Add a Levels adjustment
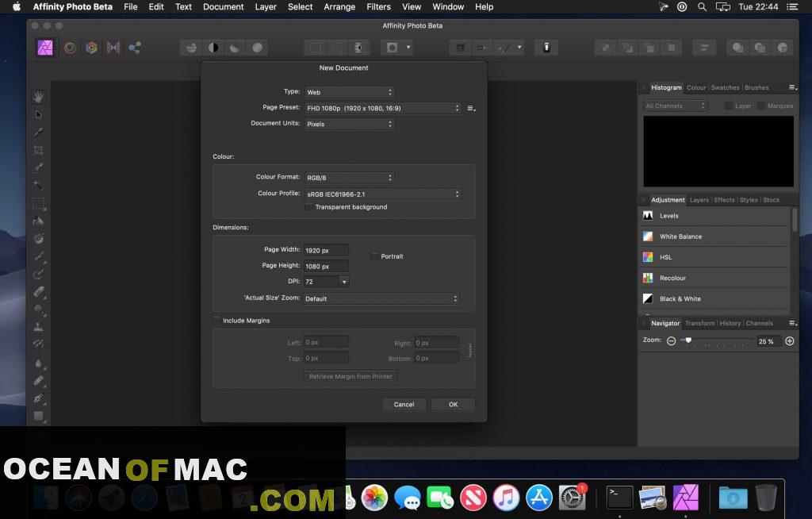Screen dimensions: 812x519 714,216
